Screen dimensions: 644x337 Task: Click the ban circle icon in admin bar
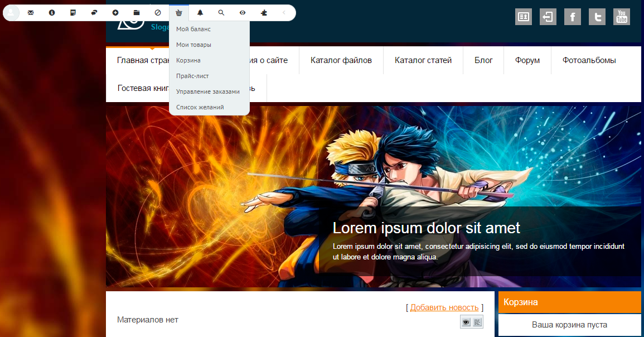click(158, 13)
